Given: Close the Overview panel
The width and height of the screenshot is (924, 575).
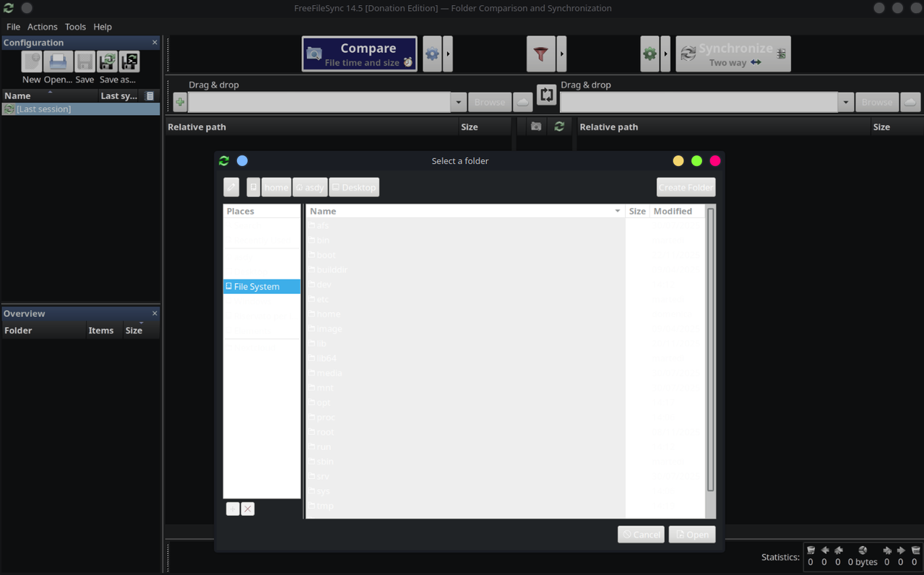Looking at the screenshot, I should click(x=155, y=314).
